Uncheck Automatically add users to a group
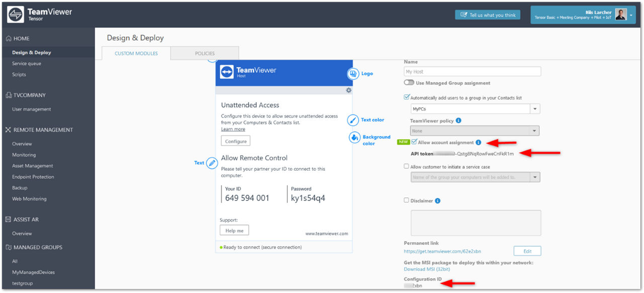This screenshot has width=644, height=293. [x=407, y=97]
